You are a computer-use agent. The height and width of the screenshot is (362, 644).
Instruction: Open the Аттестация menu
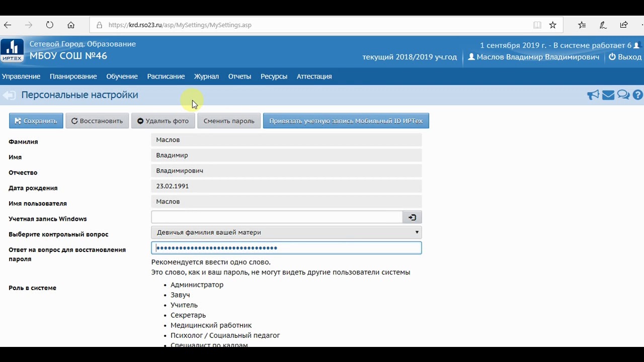click(314, 76)
